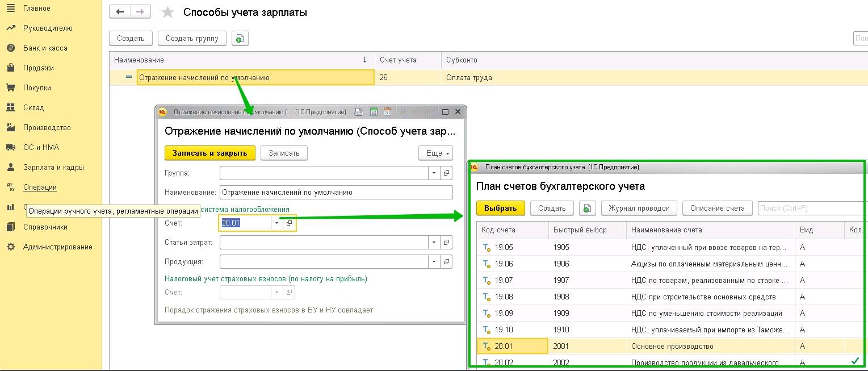The image size is (868, 371).
Task: Expand the Статьи затрат dropdown arrow
Action: 434,243
